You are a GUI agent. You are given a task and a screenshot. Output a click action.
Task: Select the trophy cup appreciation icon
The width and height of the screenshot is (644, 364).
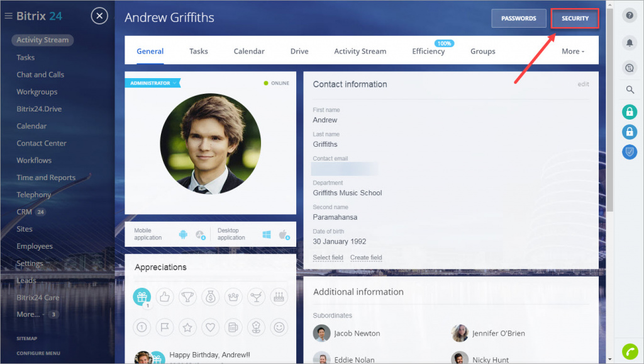pos(187,297)
